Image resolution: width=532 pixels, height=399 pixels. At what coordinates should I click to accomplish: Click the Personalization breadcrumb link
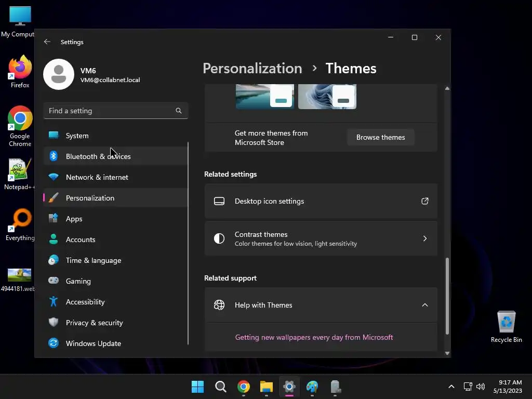click(x=252, y=69)
